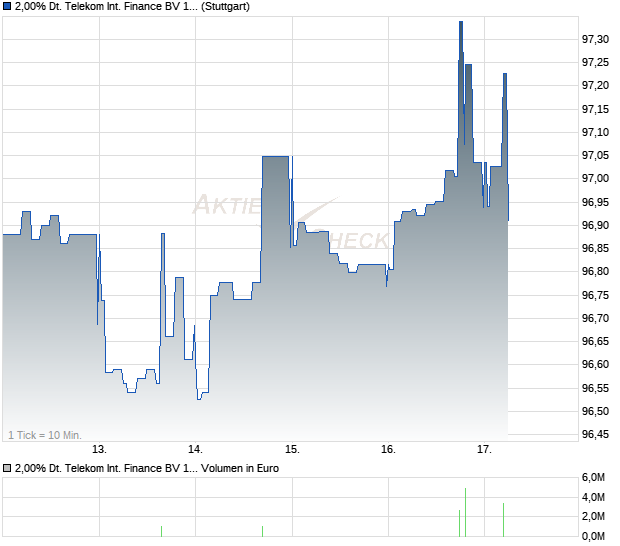Select the 17. date label on x-axis
Viewport: 620px width, 546px height.
click(x=484, y=449)
